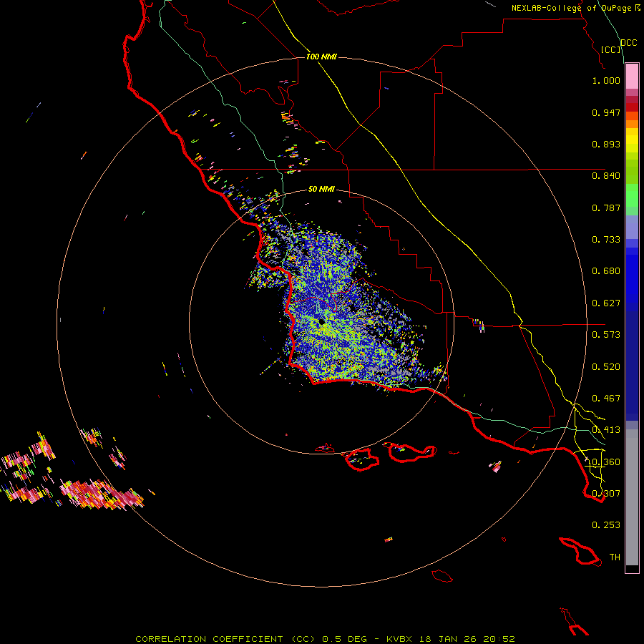
Task: Select the 0.947 scale value
Action: pos(606,112)
